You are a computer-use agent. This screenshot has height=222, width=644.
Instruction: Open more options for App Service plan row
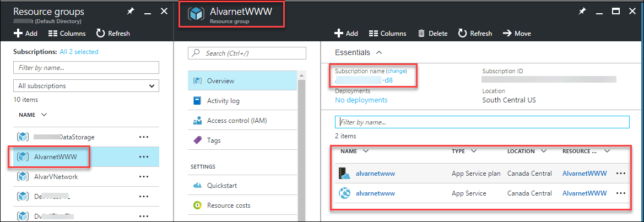click(621, 174)
